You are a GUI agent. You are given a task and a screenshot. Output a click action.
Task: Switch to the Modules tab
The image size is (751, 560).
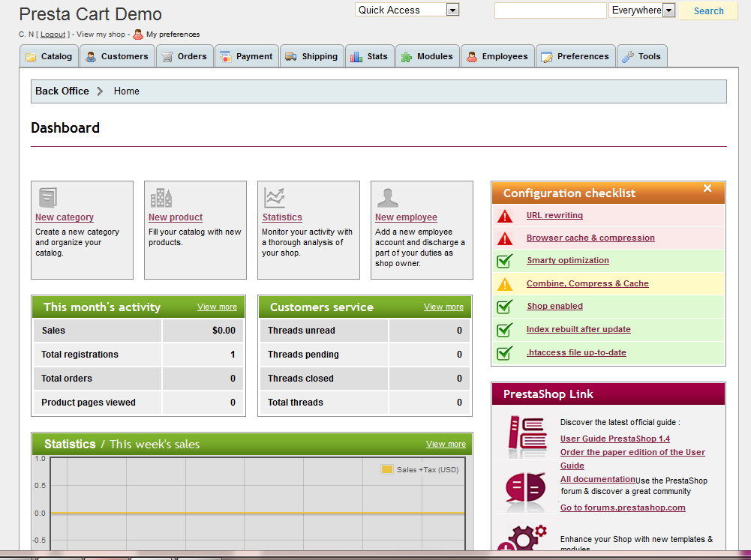[x=427, y=56]
